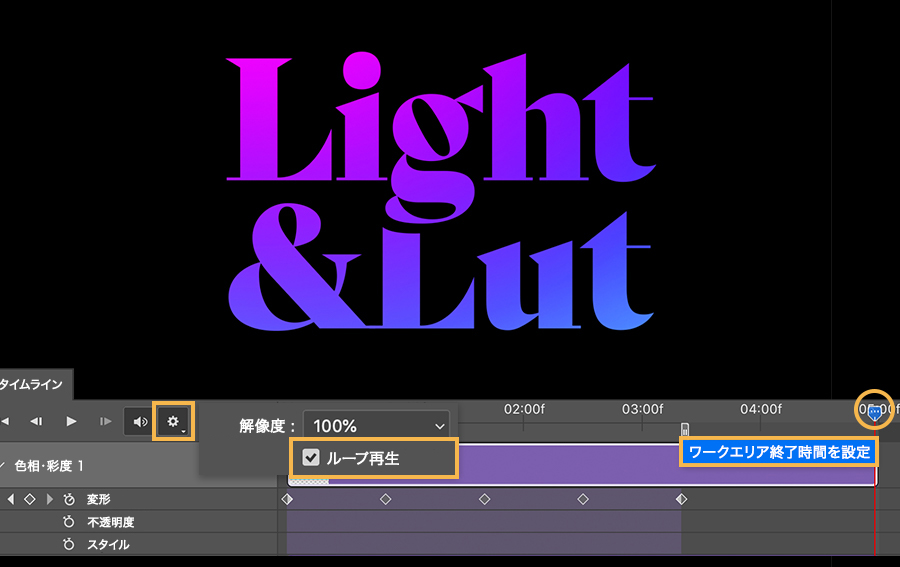This screenshot has height=567, width=900.
Task: Click the blue playhead marker
Action: (875, 412)
